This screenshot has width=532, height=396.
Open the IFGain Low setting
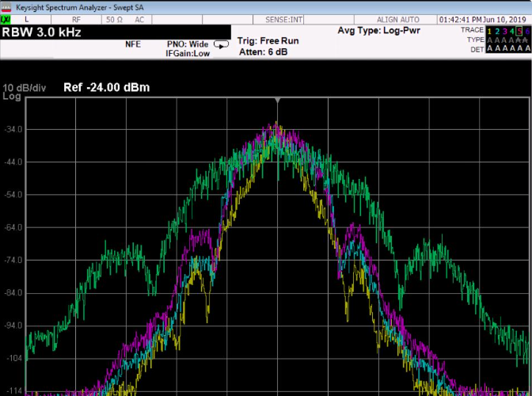(x=187, y=53)
